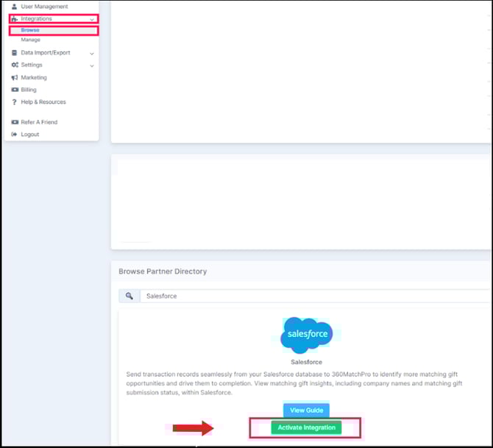Open Settings menu item

point(32,65)
